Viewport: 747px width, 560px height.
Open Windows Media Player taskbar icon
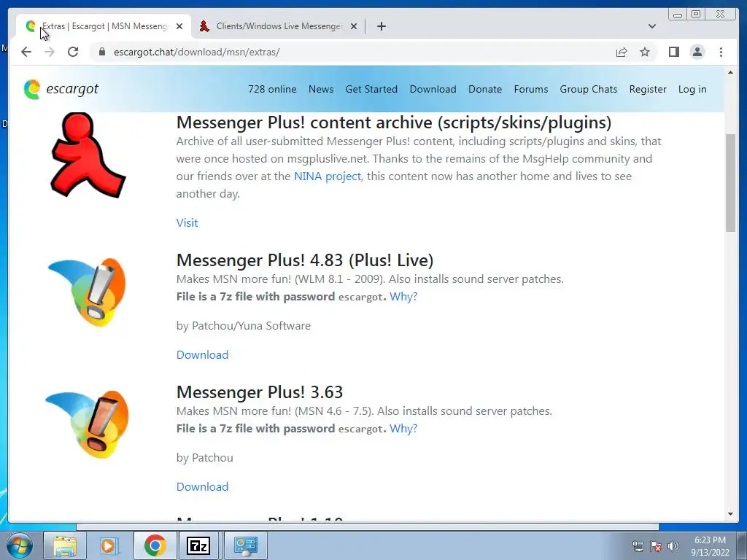pos(109,545)
